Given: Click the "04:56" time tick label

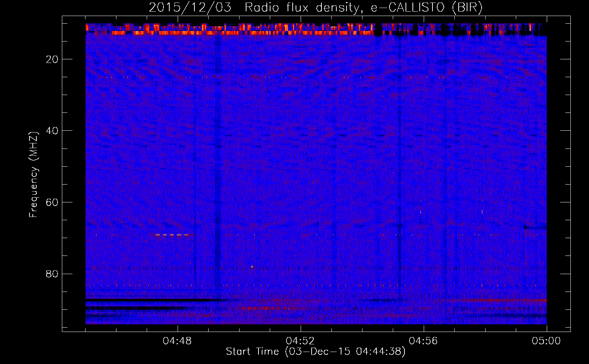Looking at the screenshot, I should tap(423, 341).
